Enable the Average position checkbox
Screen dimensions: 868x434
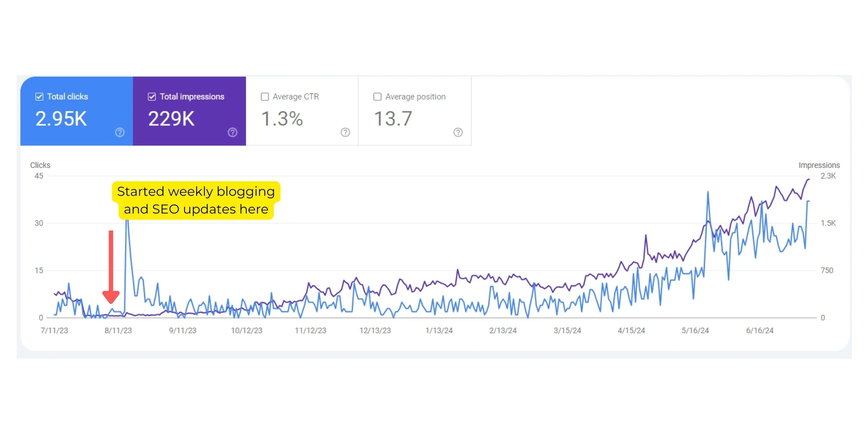tap(377, 97)
